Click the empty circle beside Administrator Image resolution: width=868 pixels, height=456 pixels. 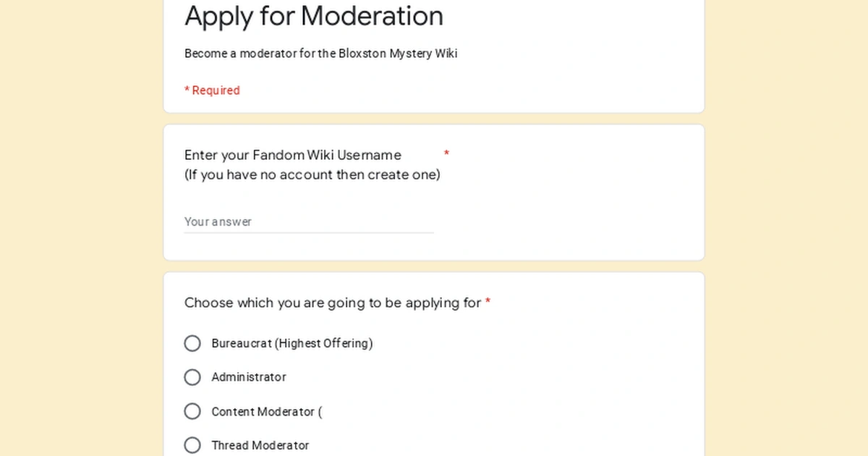click(192, 377)
